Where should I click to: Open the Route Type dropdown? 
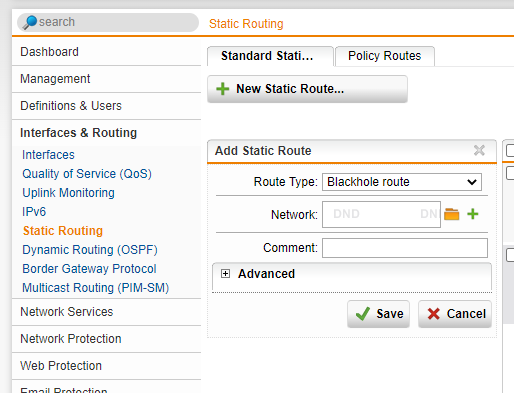coord(402,182)
